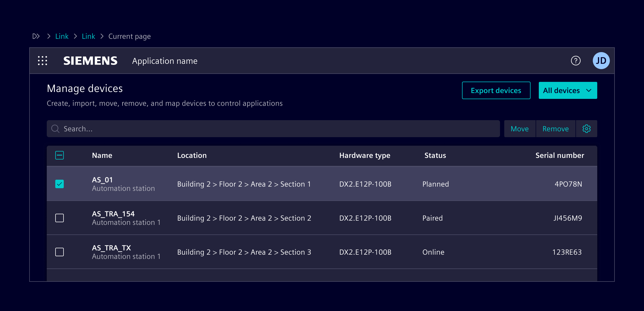Sort by Name column header
Image resolution: width=644 pixels, height=311 pixels.
point(102,155)
